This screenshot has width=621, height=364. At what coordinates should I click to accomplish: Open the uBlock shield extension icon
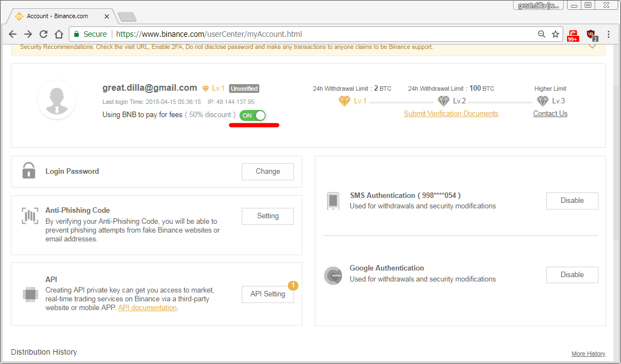click(x=592, y=35)
